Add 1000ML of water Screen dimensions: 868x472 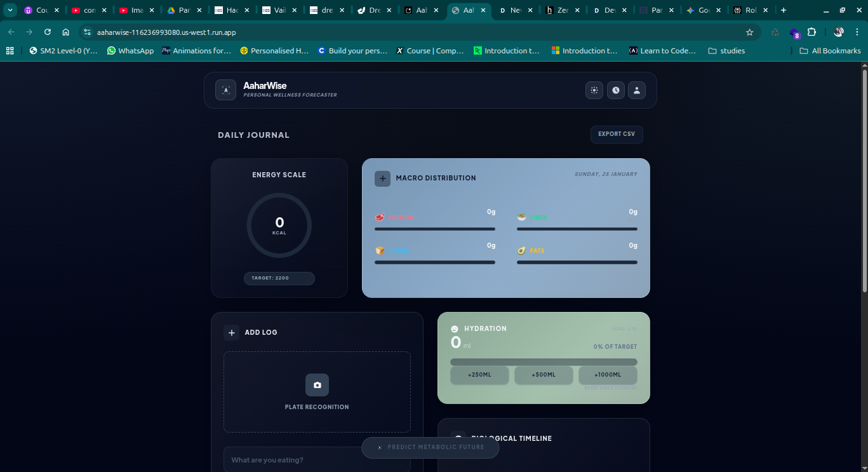click(x=608, y=375)
